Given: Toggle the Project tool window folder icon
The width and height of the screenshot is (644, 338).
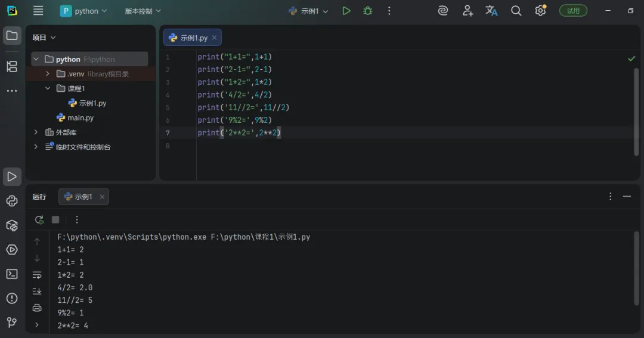Looking at the screenshot, I should coord(12,35).
